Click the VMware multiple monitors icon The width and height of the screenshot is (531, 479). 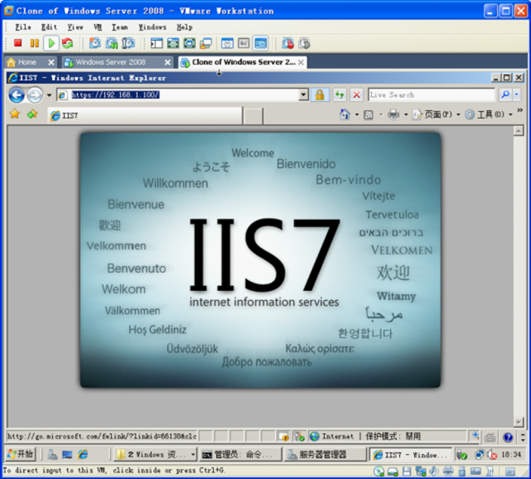coord(206,43)
